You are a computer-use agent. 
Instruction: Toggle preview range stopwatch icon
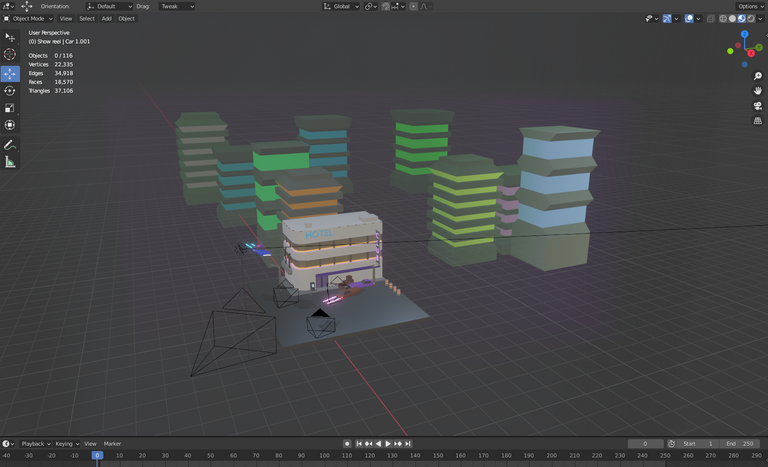coord(671,443)
